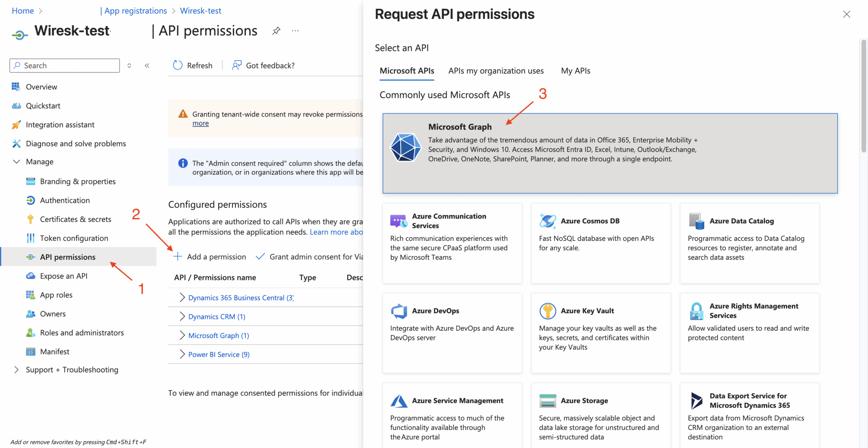Click the Refresh circular arrow icon
The height and width of the screenshot is (448, 868).
coord(178,65)
